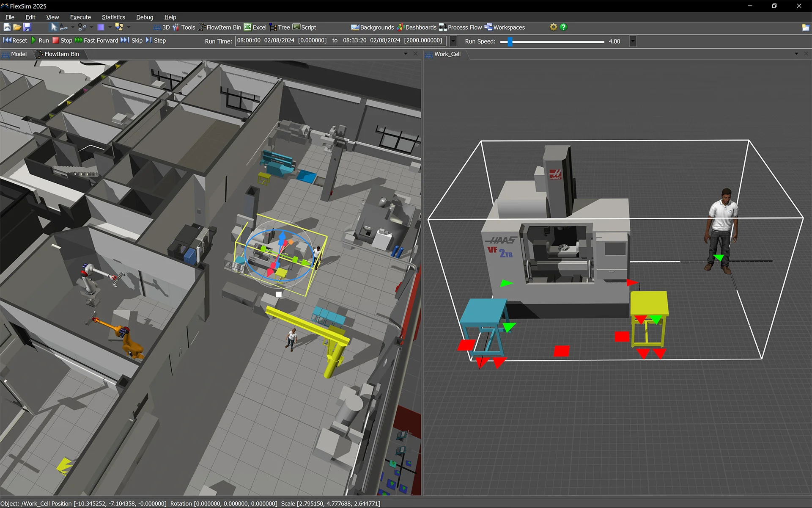Viewport: 812px width, 508px height.
Task: Click the Reset button to reset simulation
Action: [16, 40]
